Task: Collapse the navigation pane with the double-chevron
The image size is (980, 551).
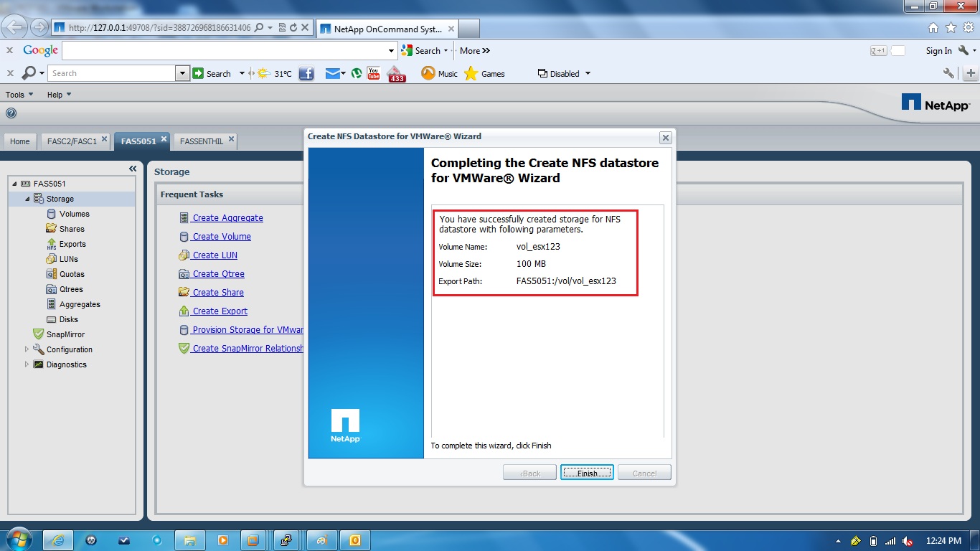Action: click(x=132, y=168)
